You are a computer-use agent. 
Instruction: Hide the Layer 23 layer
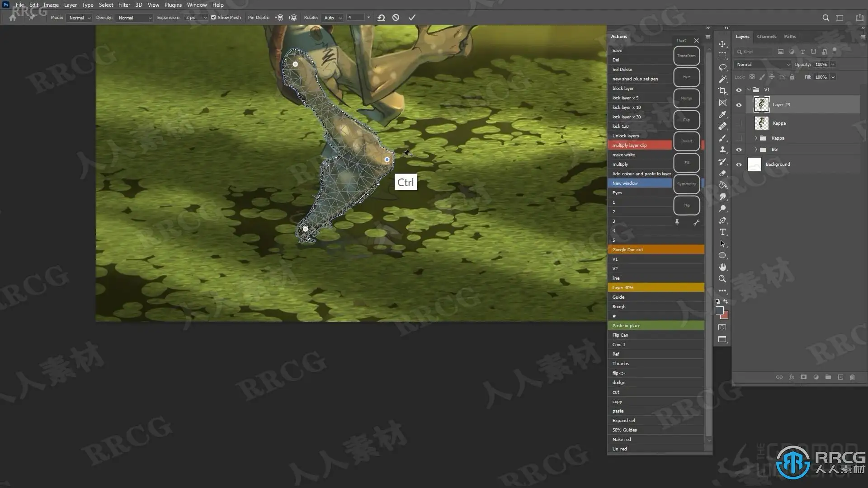[x=739, y=105]
